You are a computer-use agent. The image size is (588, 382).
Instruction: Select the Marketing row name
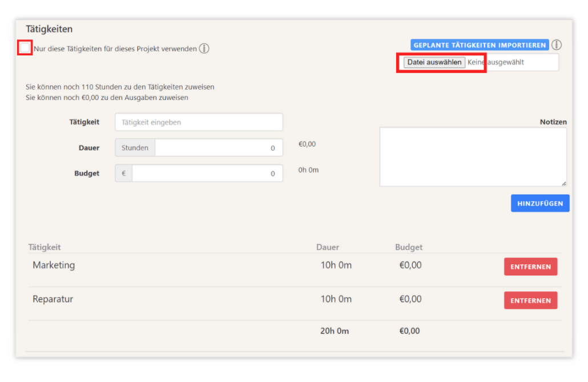click(x=54, y=266)
